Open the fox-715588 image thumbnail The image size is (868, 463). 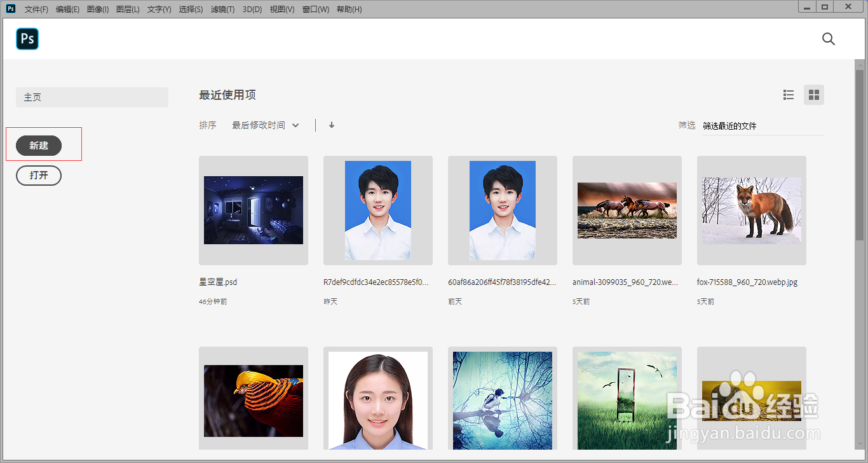[751, 210]
